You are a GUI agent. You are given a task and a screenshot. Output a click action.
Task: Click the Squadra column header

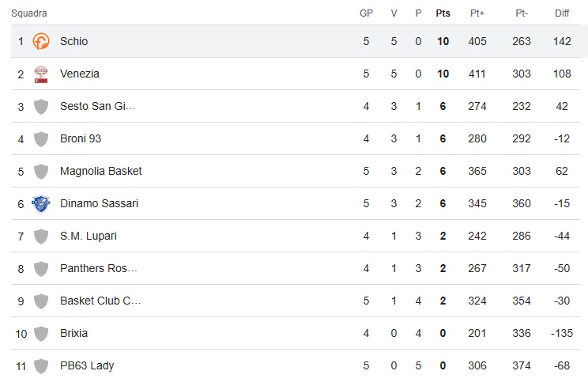tap(29, 13)
